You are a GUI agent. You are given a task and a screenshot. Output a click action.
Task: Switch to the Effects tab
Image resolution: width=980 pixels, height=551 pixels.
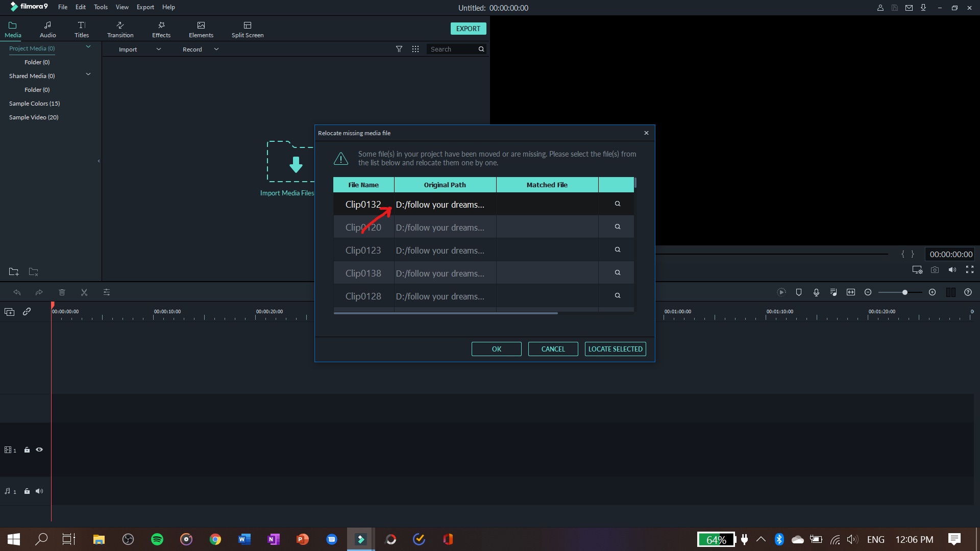pos(161,30)
